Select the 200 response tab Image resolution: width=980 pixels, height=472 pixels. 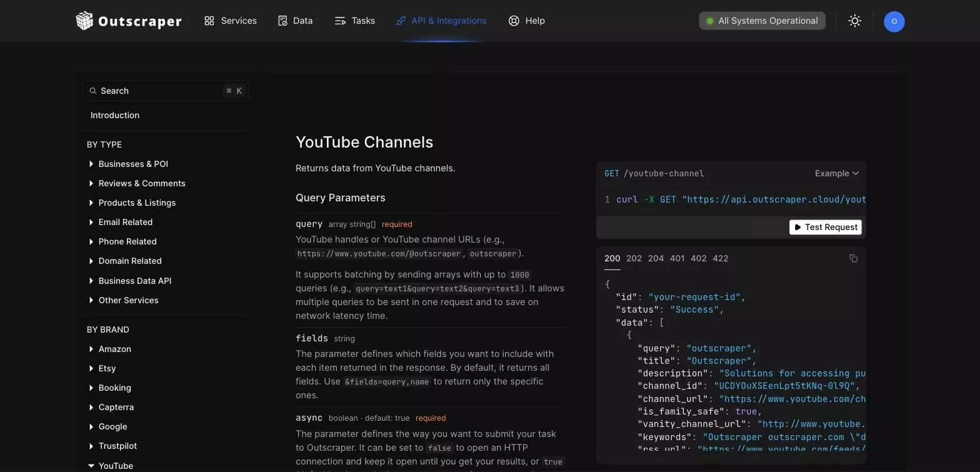pos(612,258)
